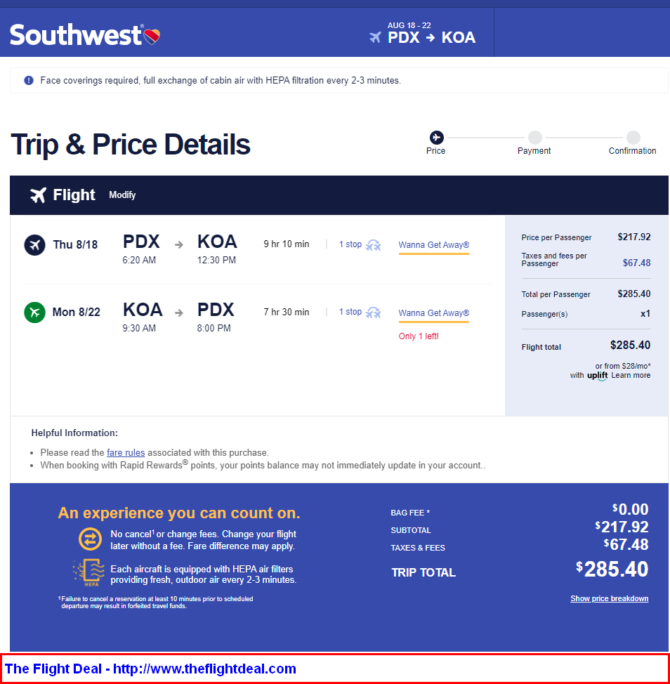The height and width of the screenshot is (684, 670).
Task: Click the no-change-fees arrows icon
Action: (x=90, y=539)
